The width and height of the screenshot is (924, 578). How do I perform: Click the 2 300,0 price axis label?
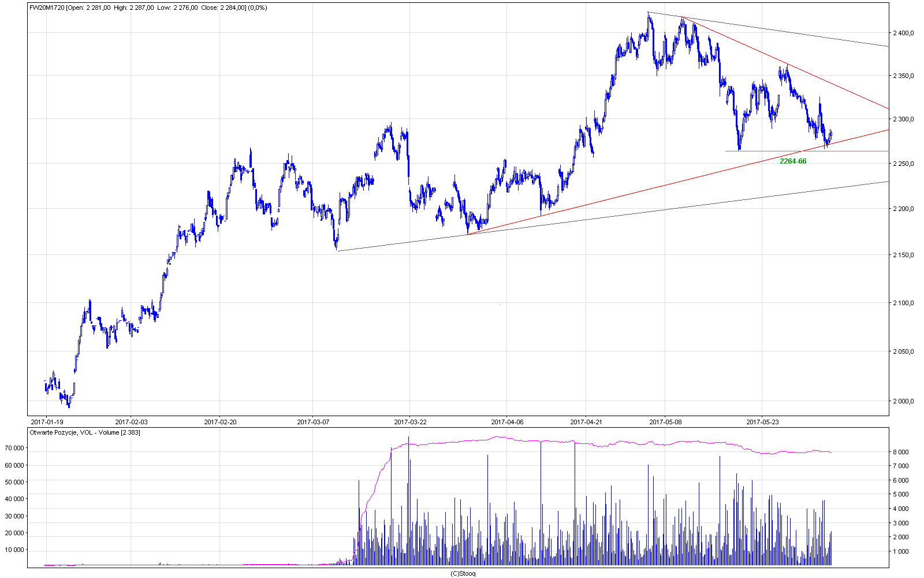903,120
